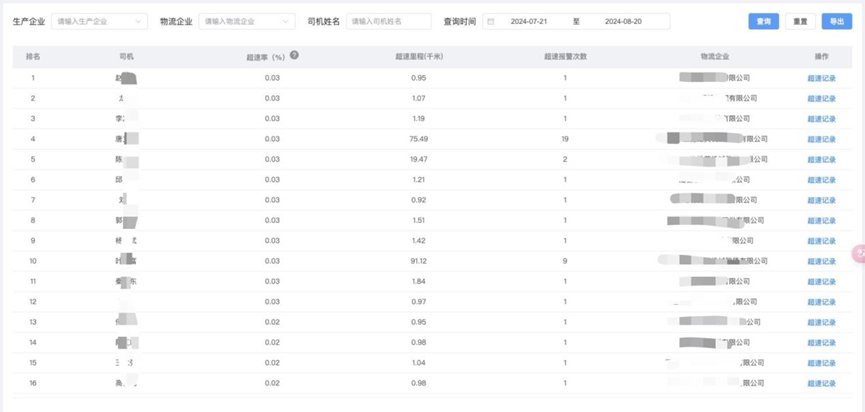Select mileage value 0.97
865x412 pixels.
pyautogui.click(x=419, y=302)
